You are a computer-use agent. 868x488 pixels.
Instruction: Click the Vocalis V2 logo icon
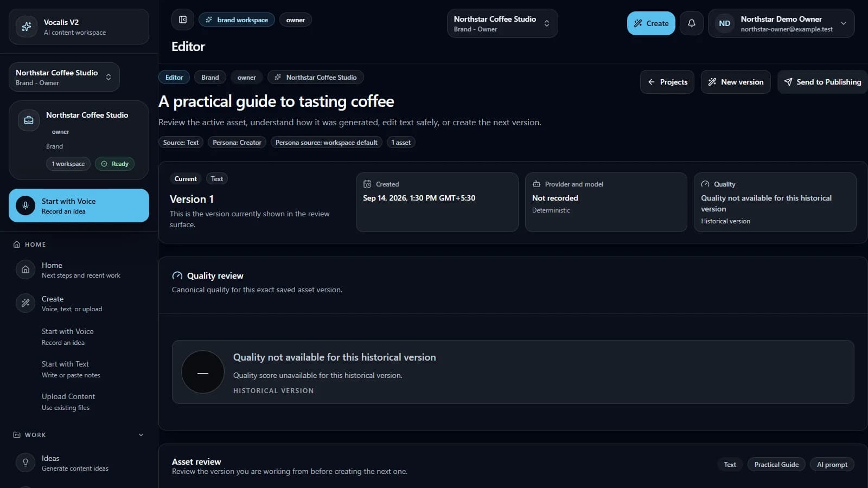tap(26, 27)
